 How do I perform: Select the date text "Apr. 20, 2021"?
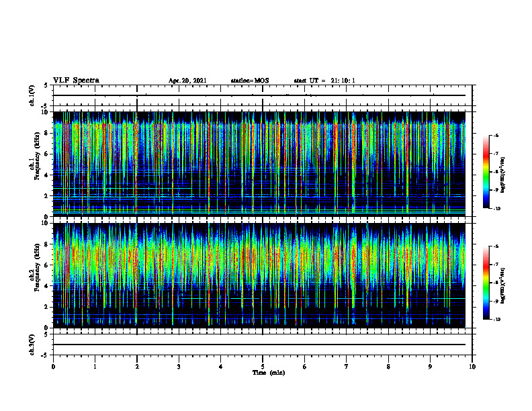(187, 81)
